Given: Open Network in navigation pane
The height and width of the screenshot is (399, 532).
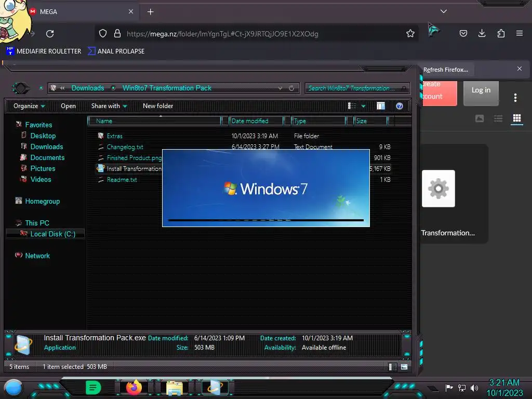Looking at the screenshot, I should pyautogui.click(x=37, y=256).
